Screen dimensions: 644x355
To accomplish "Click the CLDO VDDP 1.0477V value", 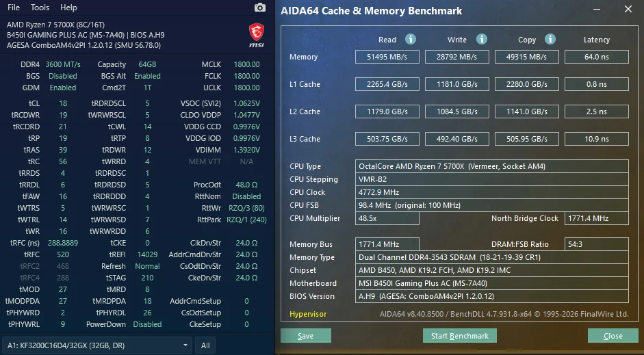I will [246, 115].
